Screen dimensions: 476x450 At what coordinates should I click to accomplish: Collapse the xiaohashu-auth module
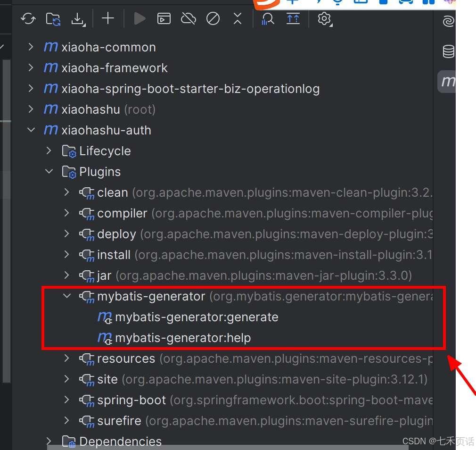[31, 130]
